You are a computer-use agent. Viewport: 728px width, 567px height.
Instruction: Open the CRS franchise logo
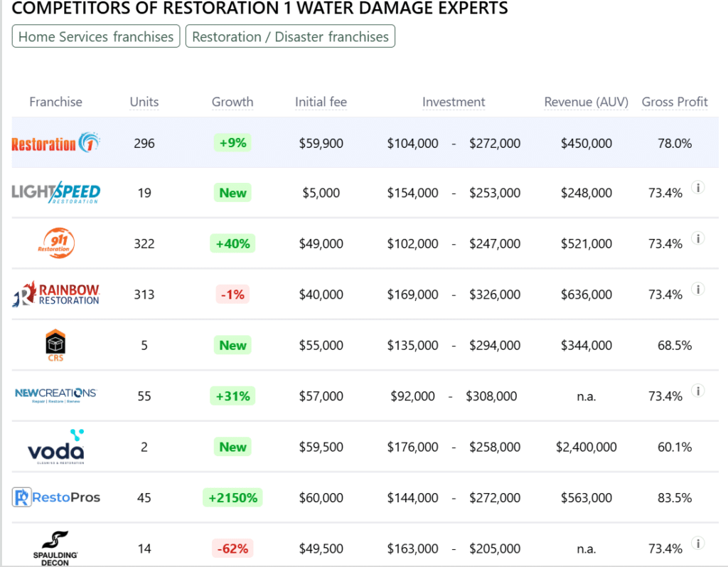click(x=55, y=345)
